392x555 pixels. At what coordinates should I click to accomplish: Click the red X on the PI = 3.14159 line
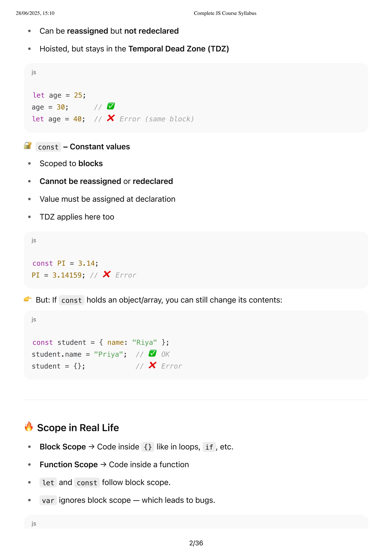tap(106, 274)
